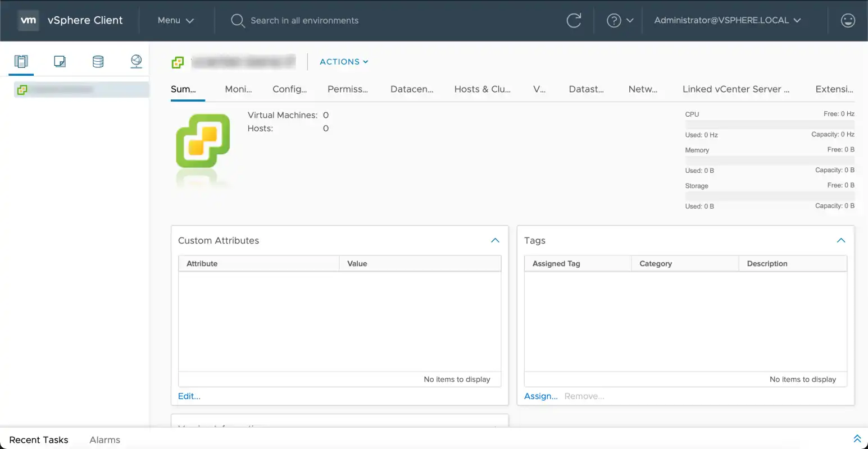Click the Hosts count label

click(x=260, y=129)
